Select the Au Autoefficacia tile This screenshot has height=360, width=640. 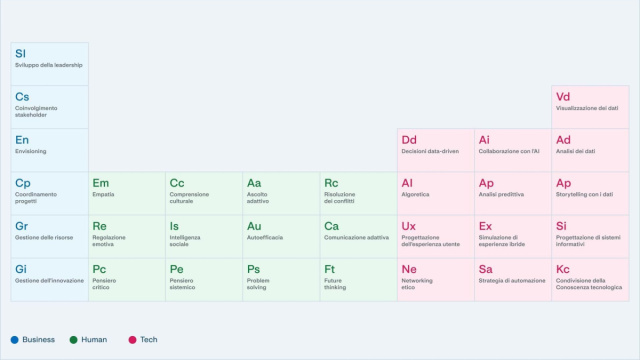click(x=281, y=237)
